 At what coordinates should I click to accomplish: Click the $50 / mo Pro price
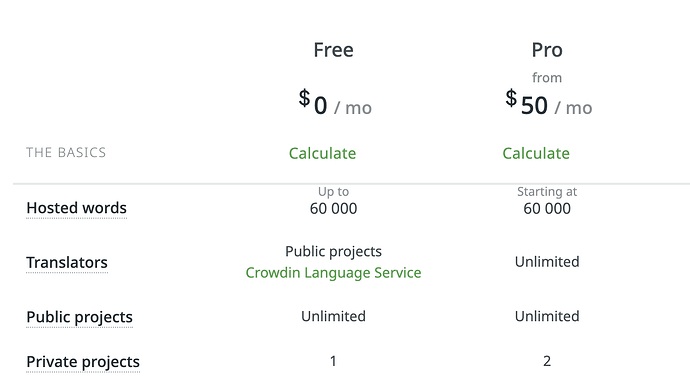click(x=549, y=103)
